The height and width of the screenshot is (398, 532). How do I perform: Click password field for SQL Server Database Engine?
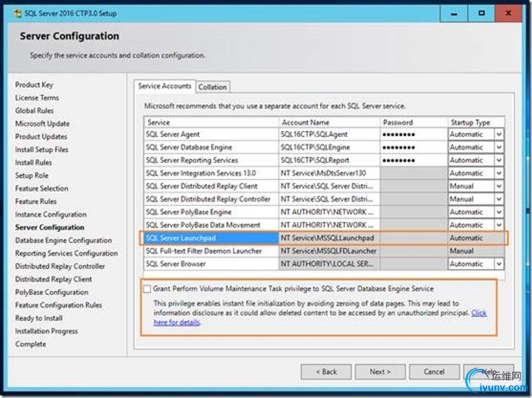413,147
